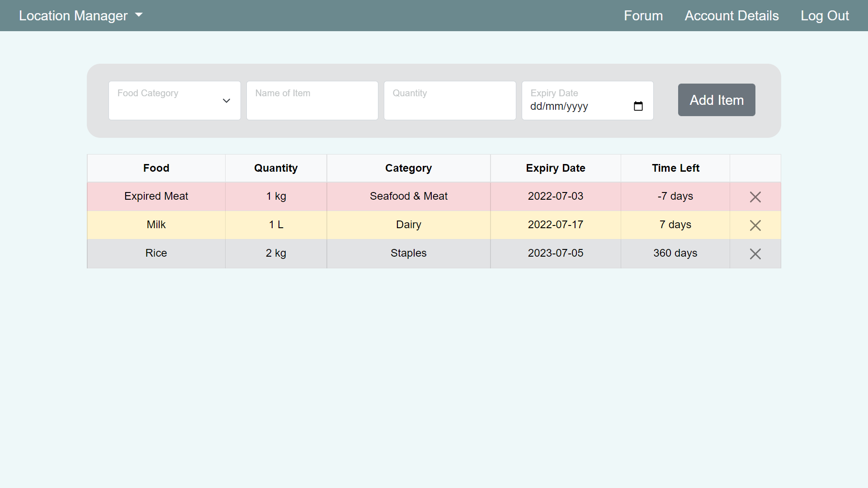Screen dimensions: 868x488
Task: Open the expiry date calendar picker
Action: click(x=638, y=106)
